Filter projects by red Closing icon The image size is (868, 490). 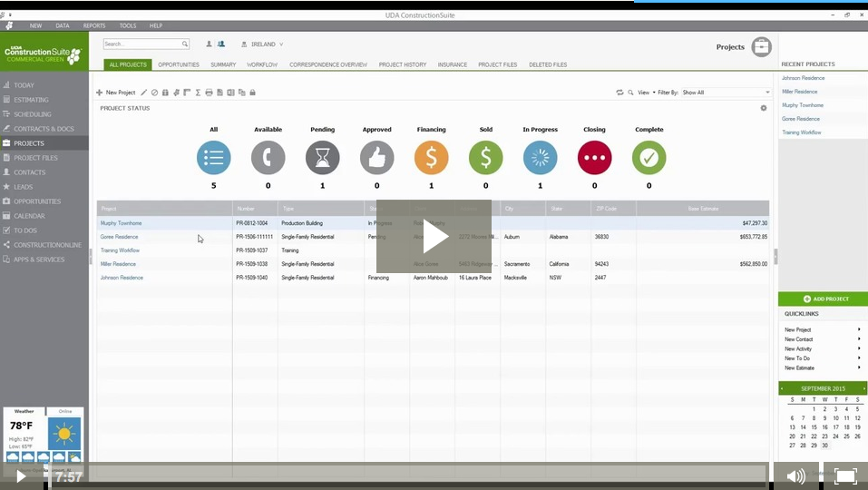(x=594, y=158)
